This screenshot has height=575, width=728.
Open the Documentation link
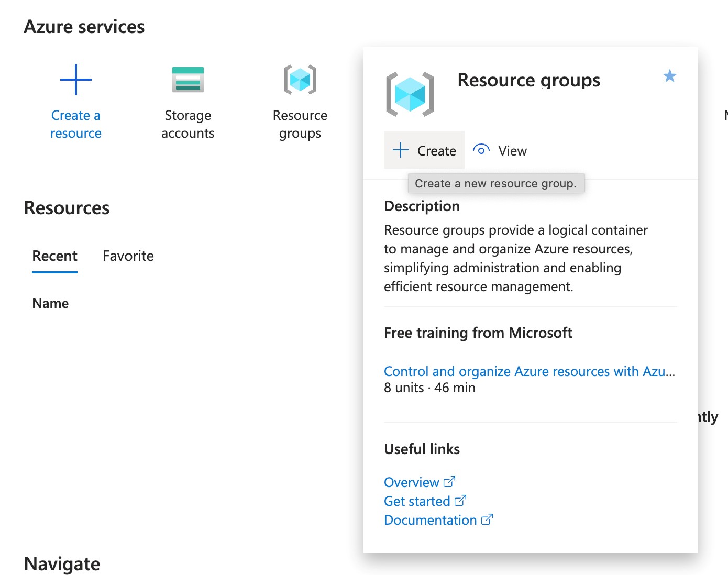coord(429,519)
